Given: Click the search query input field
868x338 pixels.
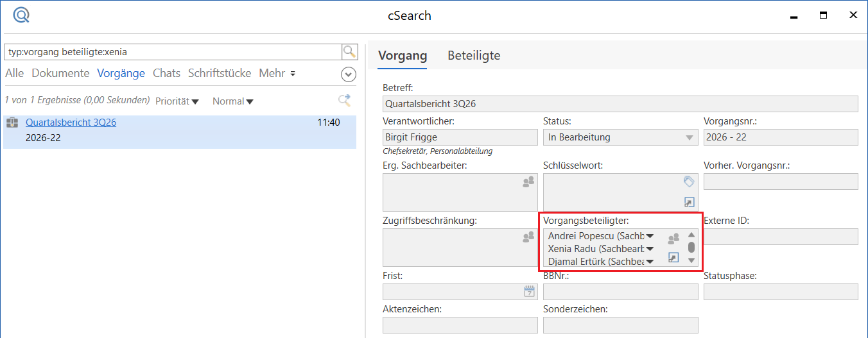Looking at the screenshot, I should tap(173, 52).
